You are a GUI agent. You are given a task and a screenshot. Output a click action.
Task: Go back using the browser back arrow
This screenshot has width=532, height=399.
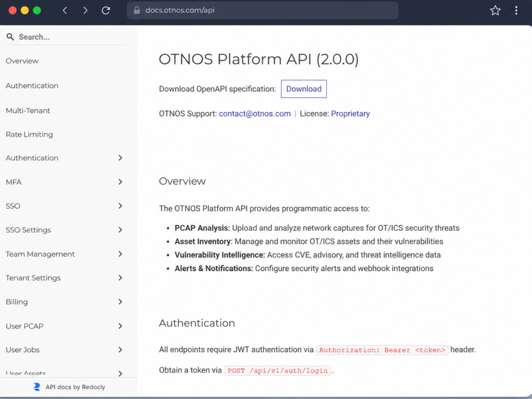coord(65,11)
